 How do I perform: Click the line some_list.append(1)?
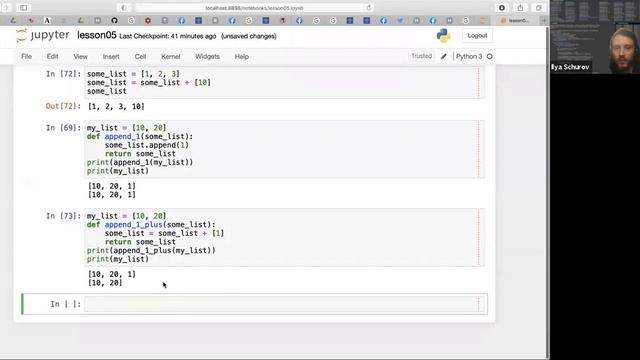tap(147, 145)
